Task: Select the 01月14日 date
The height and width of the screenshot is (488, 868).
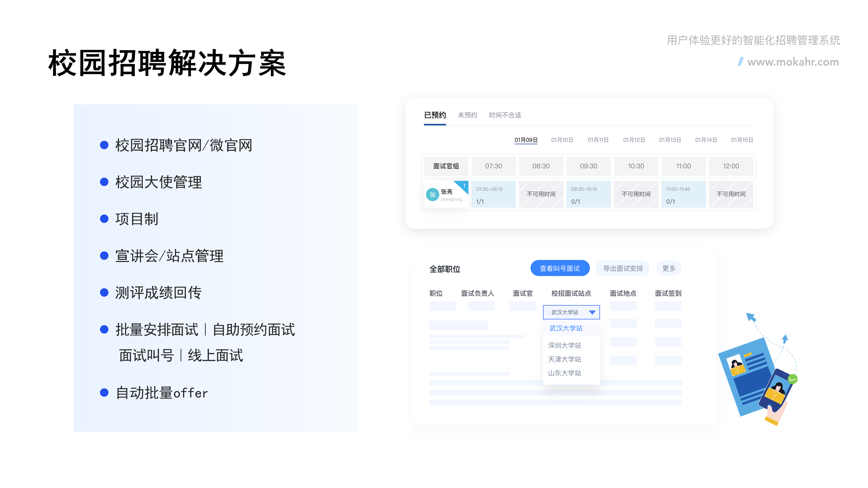Action: pos(706,140)
